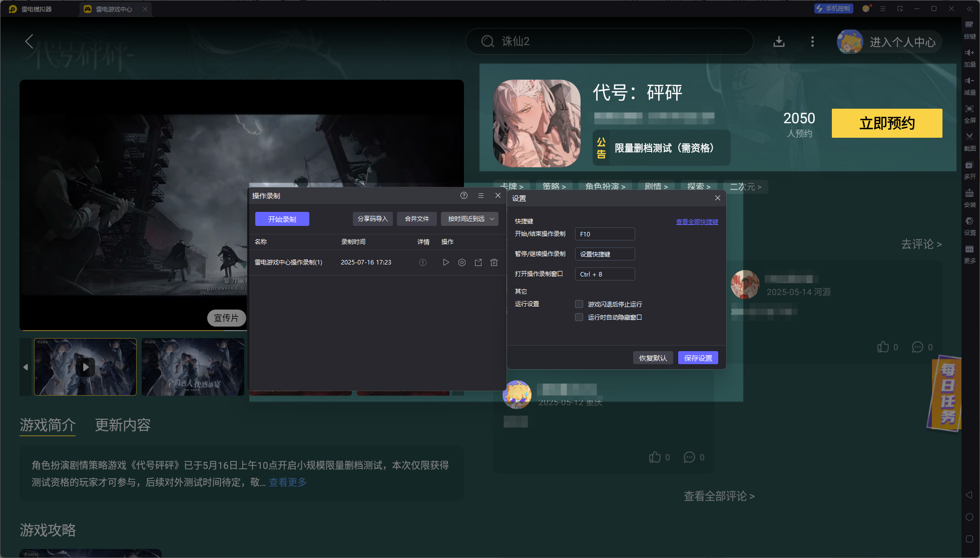Click the Android back triangle button
The height and width of the screenshot is (558, 980).
[969, 495]
